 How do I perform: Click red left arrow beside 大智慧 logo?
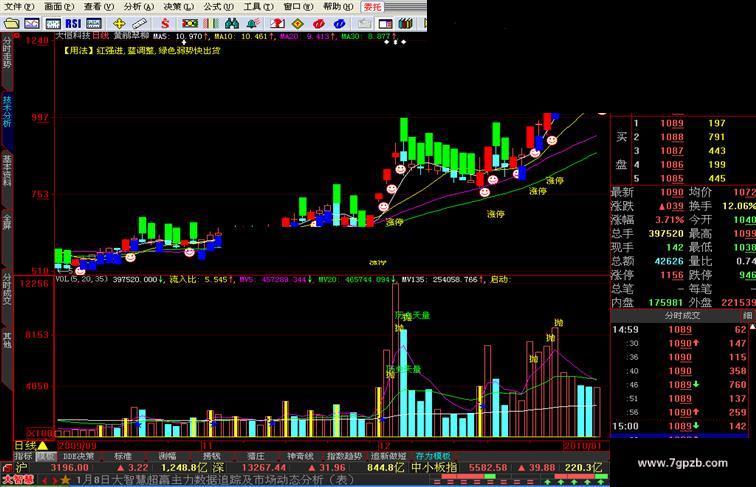click(45, 480)
